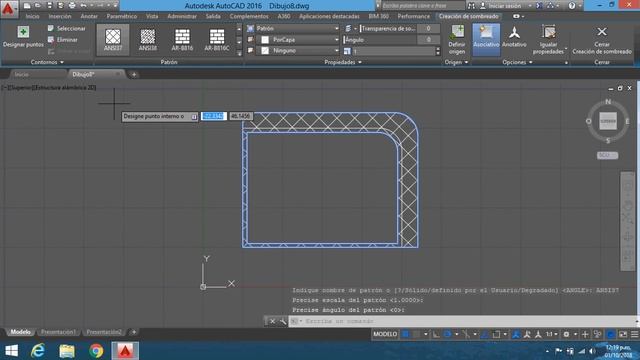
Task: Open the Anotar ribbon tab
Action: pos(89,16)
